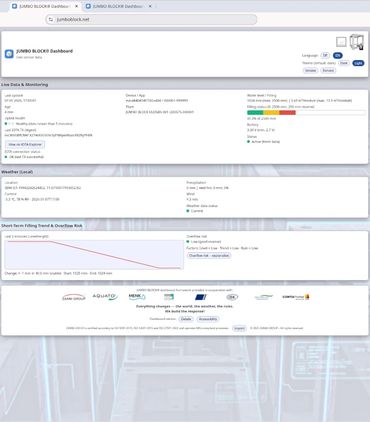Select the Light theme

pyautogui.click(x=358, y=63)
